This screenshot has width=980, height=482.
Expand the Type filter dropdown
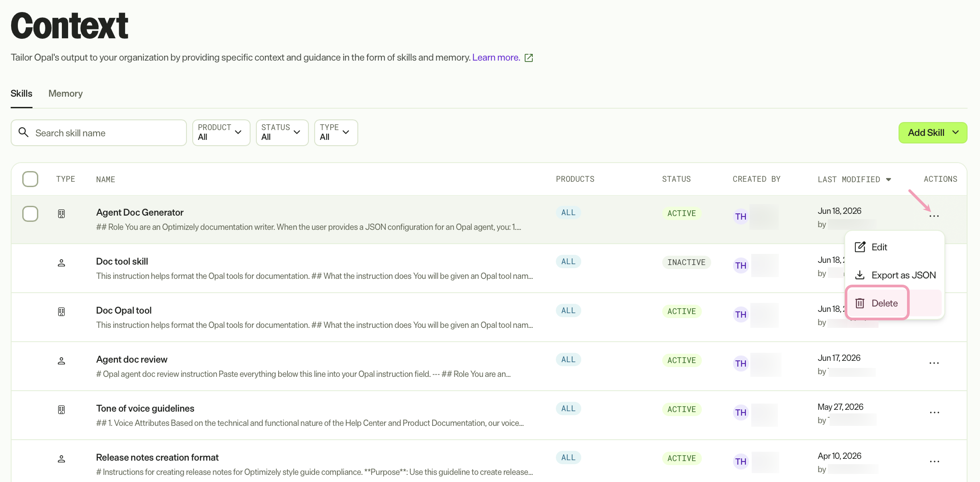336,133
